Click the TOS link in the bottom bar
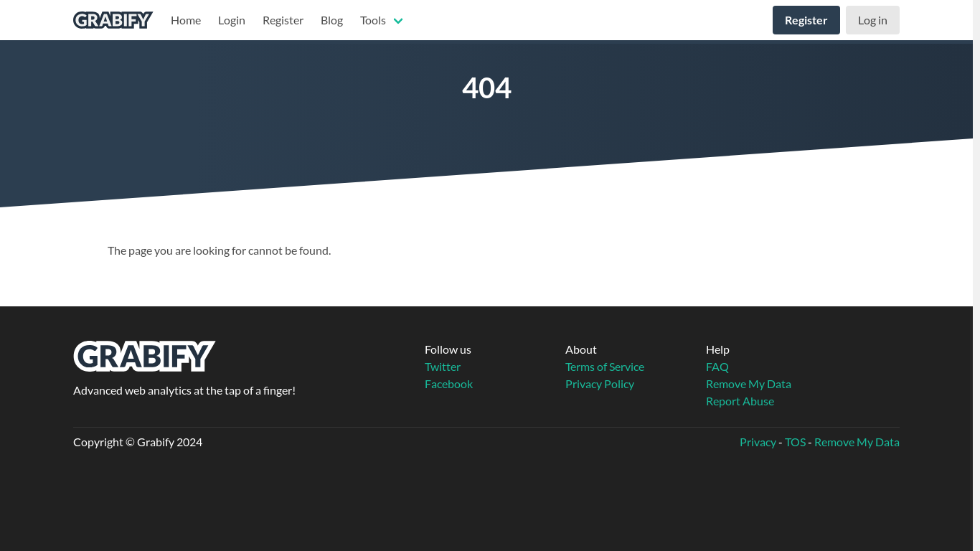Viewport: 980px width, 551px height. click(795, 442)
